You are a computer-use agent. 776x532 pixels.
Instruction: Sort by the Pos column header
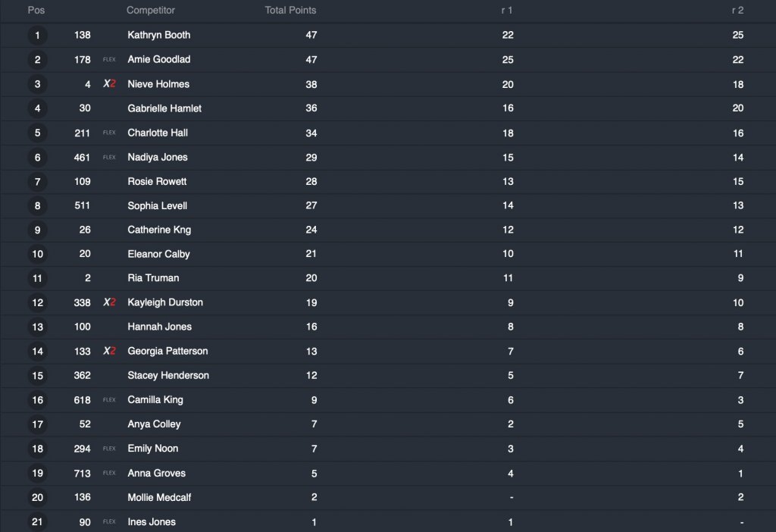click(x=36, y=11)
